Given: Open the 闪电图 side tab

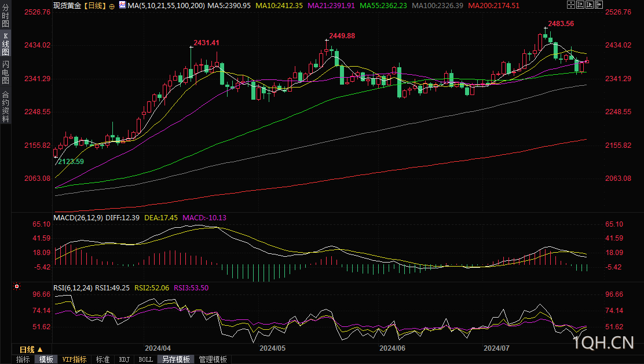Looking at the screenshot, I should coord(5,72).
